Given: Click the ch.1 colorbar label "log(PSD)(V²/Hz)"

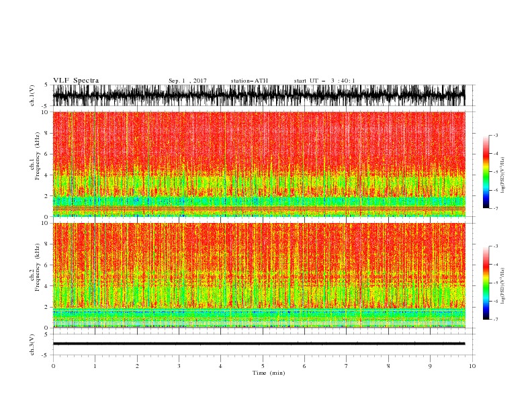Looking at the screenshot, I should tap(502, 175).
